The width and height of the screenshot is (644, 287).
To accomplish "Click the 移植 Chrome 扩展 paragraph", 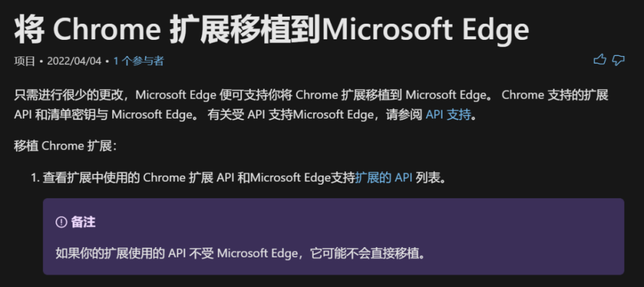I will pyautogui.click(x=65, y=145).
